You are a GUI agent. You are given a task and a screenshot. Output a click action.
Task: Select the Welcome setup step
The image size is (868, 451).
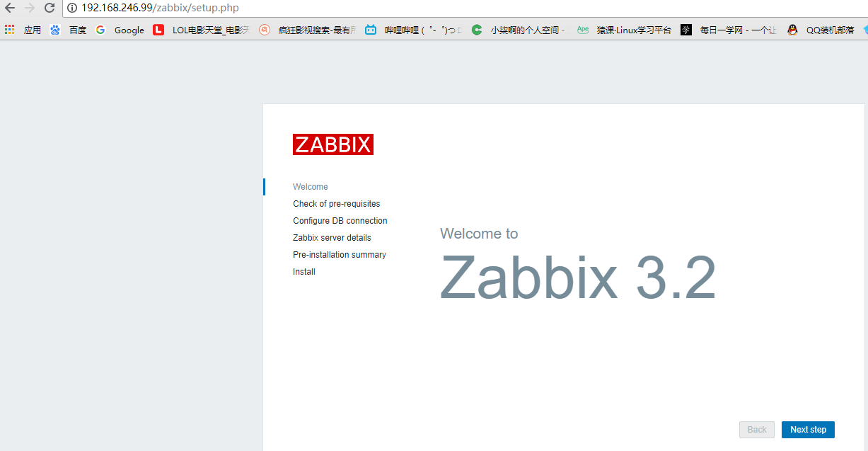coord(311,187)
